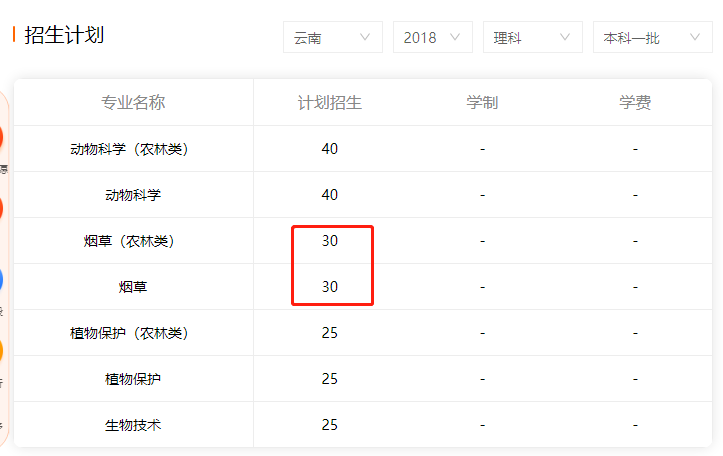723x456 pixels.
Task: Expand the 本科一批 batch dropdown
Action: click(x=652, y=38)
